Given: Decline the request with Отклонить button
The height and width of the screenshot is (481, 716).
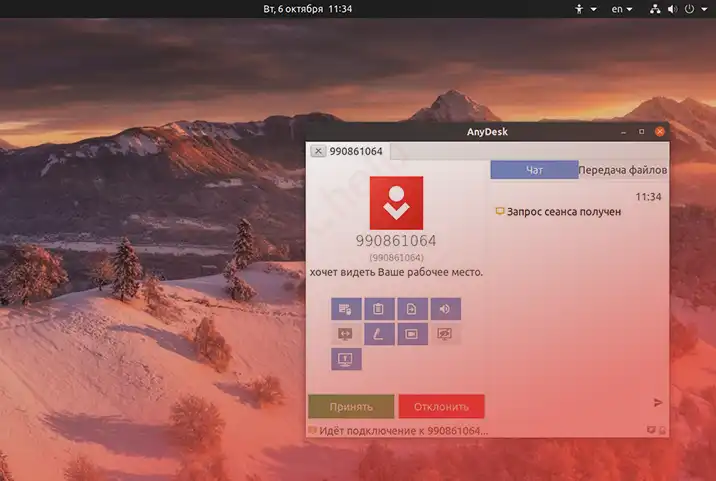Looking at the screenshot, I should click(x=442, y=407).
